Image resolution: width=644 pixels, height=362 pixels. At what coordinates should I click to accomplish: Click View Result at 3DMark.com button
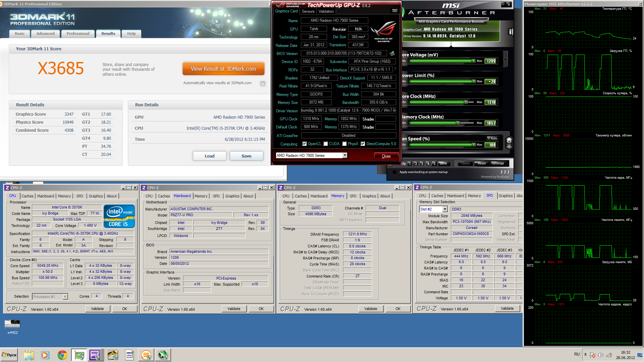[x=223, y=69]
